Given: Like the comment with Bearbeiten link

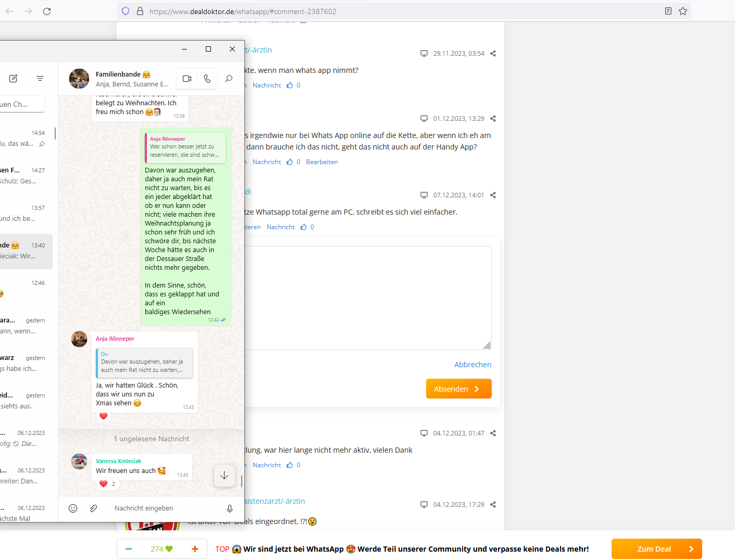Looking at the screenshot, I should [290, 161].
